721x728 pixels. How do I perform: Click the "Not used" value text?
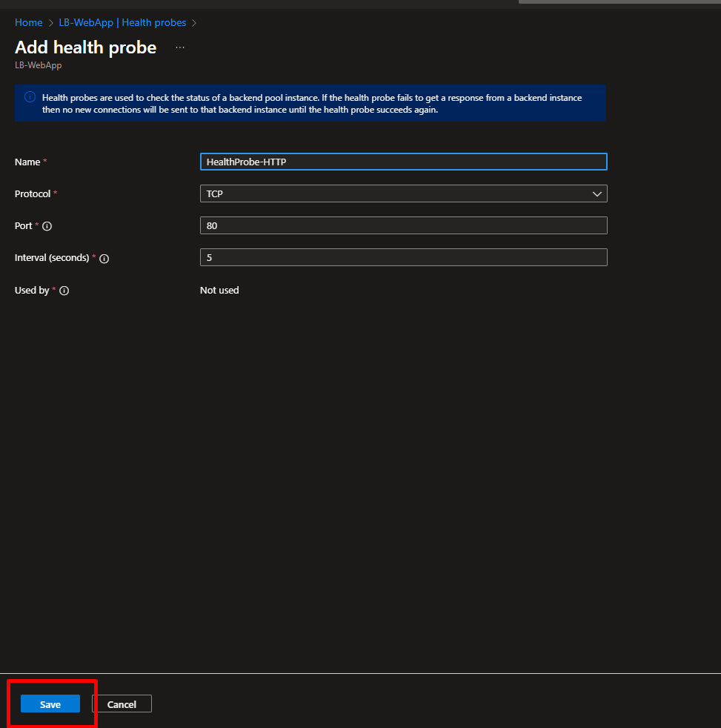(x=219, y=291)
